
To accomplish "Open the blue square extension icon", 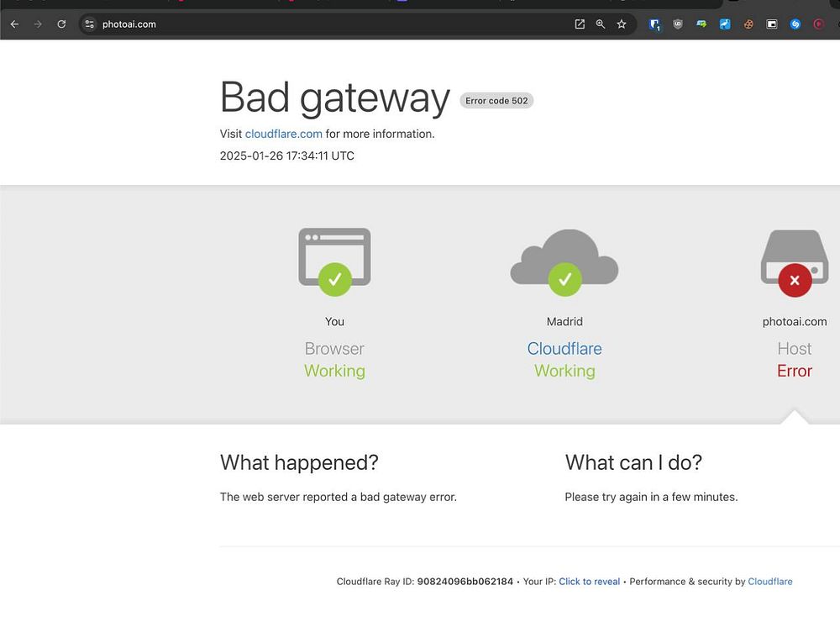I will (x=725, y=24).
